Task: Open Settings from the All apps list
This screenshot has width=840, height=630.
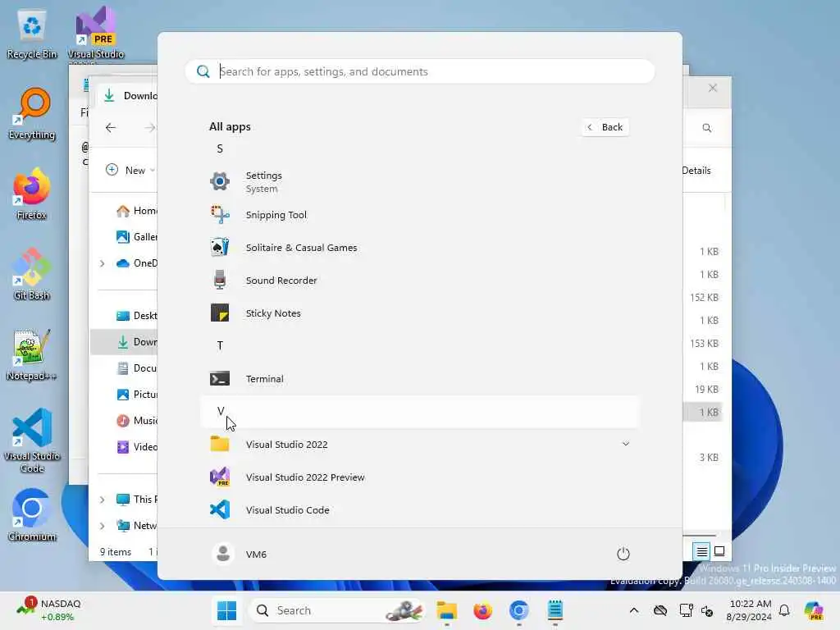Action: coord(420,182)
